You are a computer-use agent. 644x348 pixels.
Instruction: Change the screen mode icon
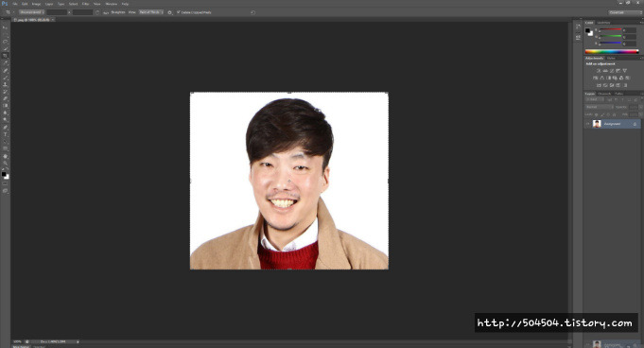coord(5,191)
